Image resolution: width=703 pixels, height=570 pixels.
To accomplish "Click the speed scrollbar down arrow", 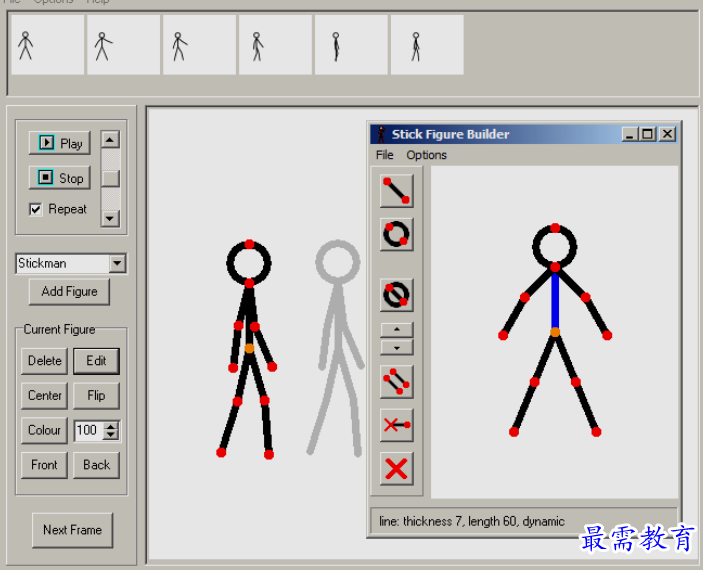I will click(110, 218).
